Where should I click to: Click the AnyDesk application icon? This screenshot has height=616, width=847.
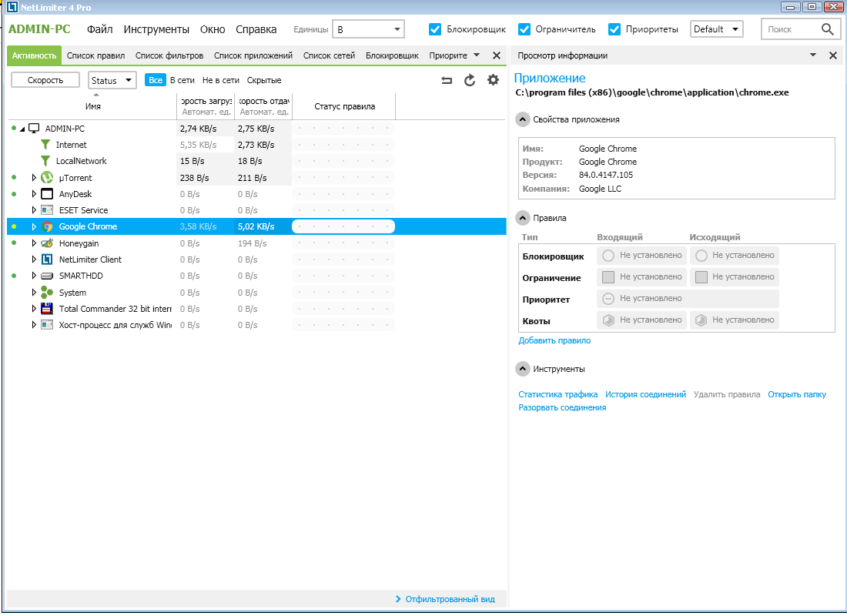(47, 194)
